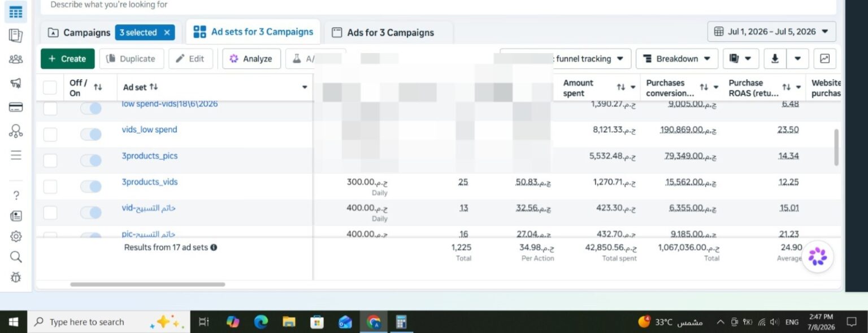This screenshot has width=868, height=333.
Task: Click the Windows Type here to search box
Action: pyautogui.click(x=107, y=322)
